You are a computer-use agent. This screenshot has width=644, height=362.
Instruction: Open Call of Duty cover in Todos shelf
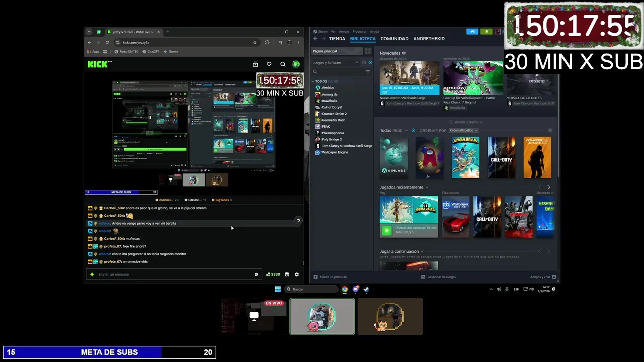(501, 157)
